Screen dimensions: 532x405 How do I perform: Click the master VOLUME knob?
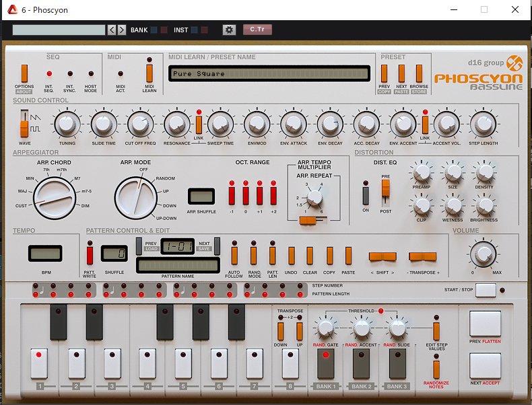tap(483, 254)
